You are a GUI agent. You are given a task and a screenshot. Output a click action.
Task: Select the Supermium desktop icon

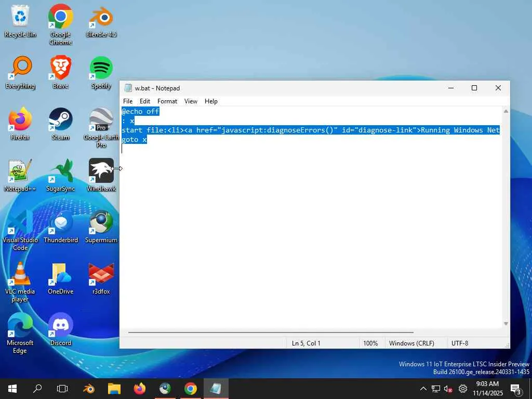click(101, 227)
